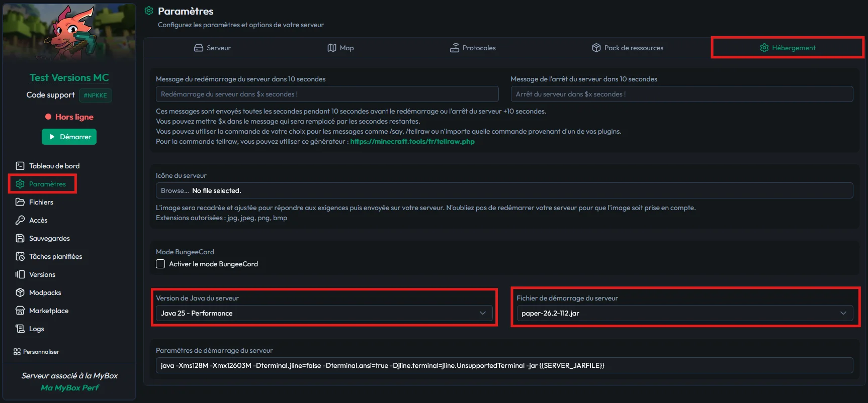Click the Hors ligne status text
Screen dimensions: 868x403
(74, 117)
